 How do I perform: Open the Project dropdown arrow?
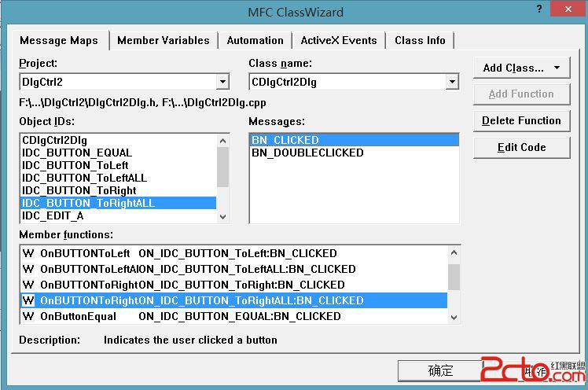222,82
